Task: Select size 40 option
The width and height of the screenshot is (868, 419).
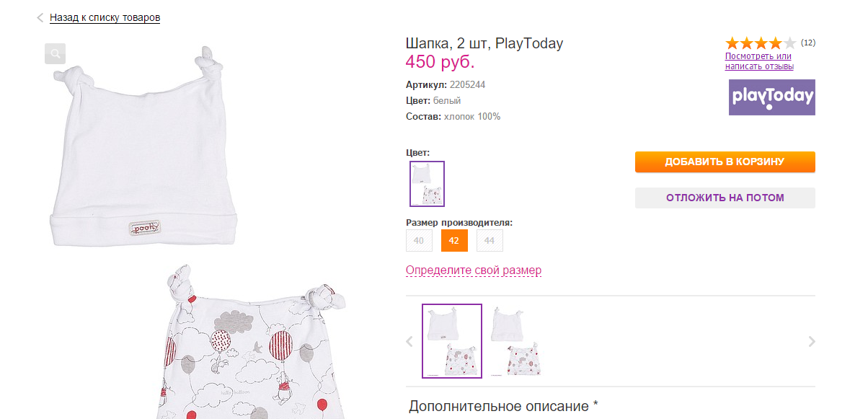Action: [x=419, y=241]
